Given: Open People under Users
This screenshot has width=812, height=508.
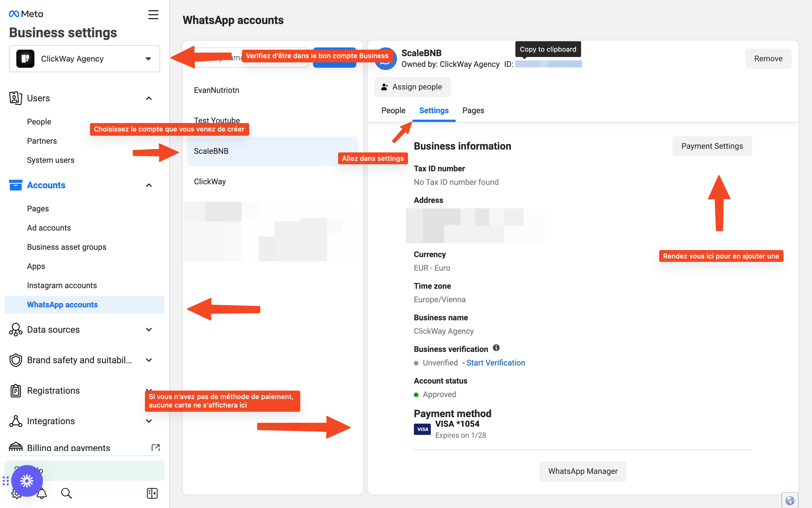Looking at the screenshot, I should [39, 122].
